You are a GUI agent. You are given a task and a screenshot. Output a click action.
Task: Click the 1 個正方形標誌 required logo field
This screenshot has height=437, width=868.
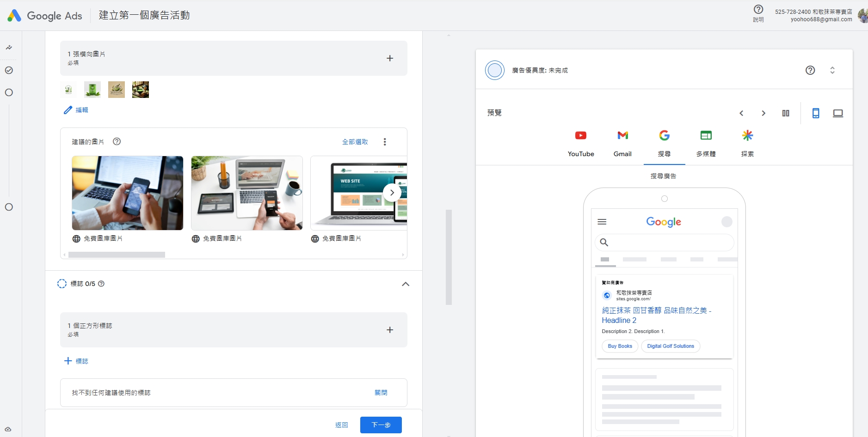click(x=234, y=330)
